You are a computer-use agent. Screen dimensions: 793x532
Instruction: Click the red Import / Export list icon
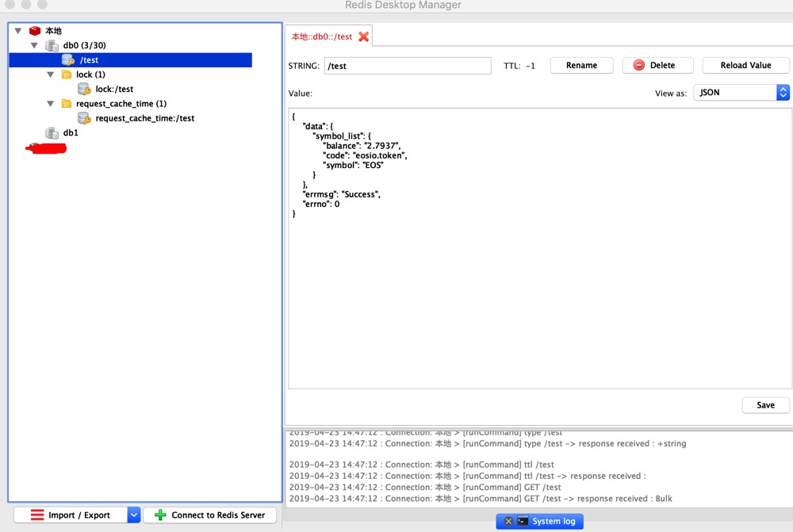pos(37,515)
